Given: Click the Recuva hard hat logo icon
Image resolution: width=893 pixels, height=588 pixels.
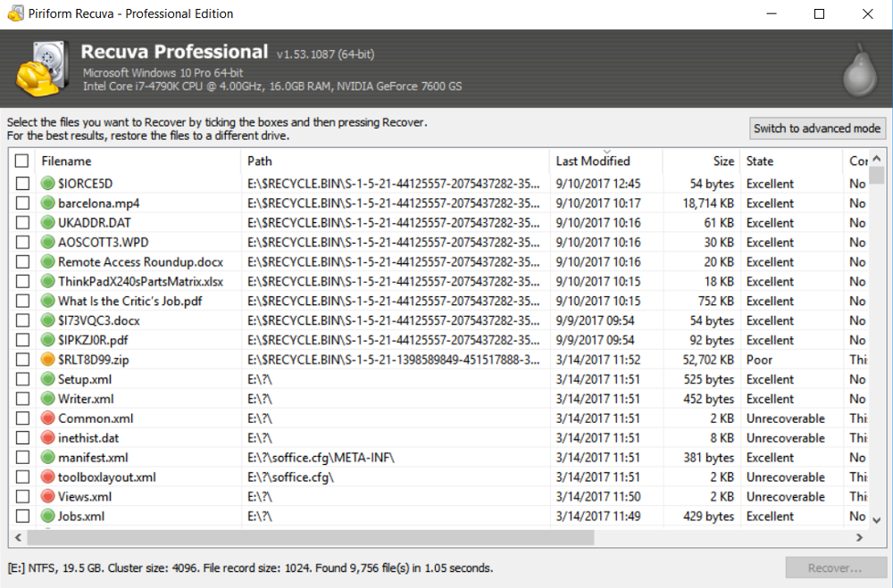Looking at the screenshot, I should coord(39,69).
